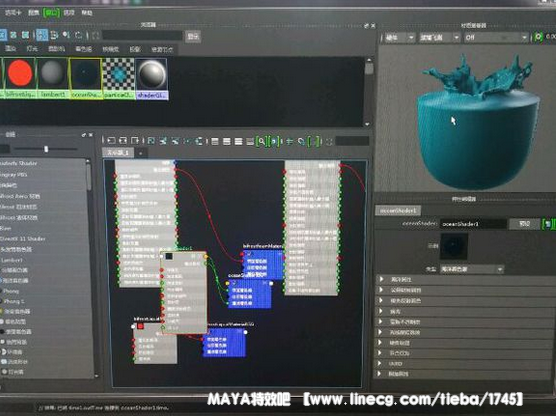Open the 玻璃飞溅 geometry dropdown in Material Viewer
Viewport: 557px width, 416px height.
click(439, 37)
